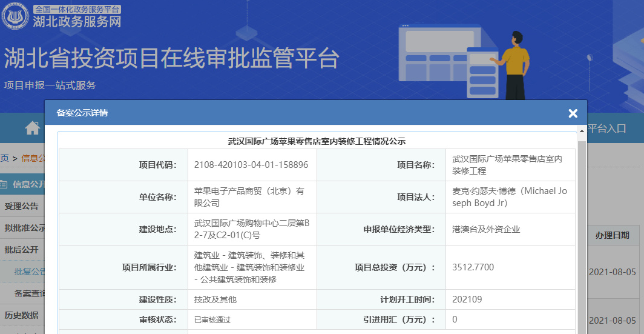Click the 办理日期 column header

[x=612, y=235]
